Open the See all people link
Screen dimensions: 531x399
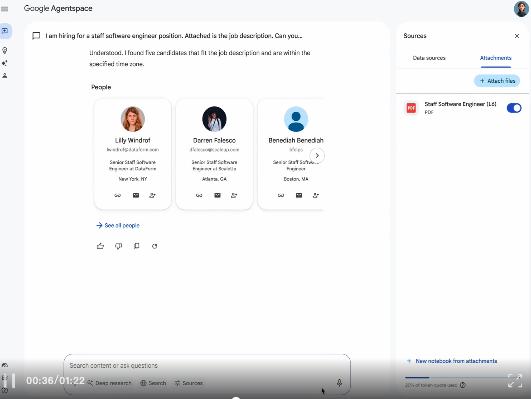118,225
